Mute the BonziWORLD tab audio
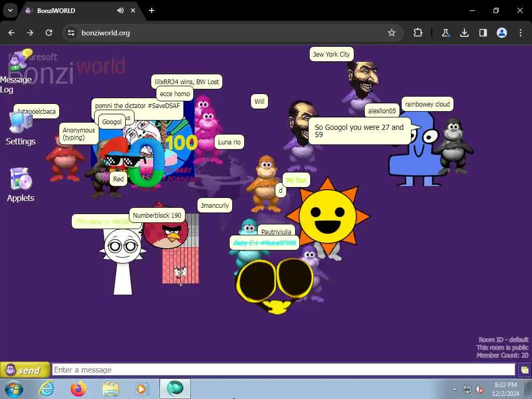Screen dimensions: 532x399 (x=121, y=10)
